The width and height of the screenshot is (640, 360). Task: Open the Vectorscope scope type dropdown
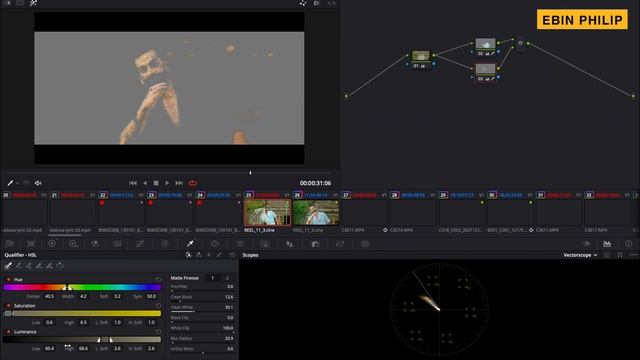(580, 255)
